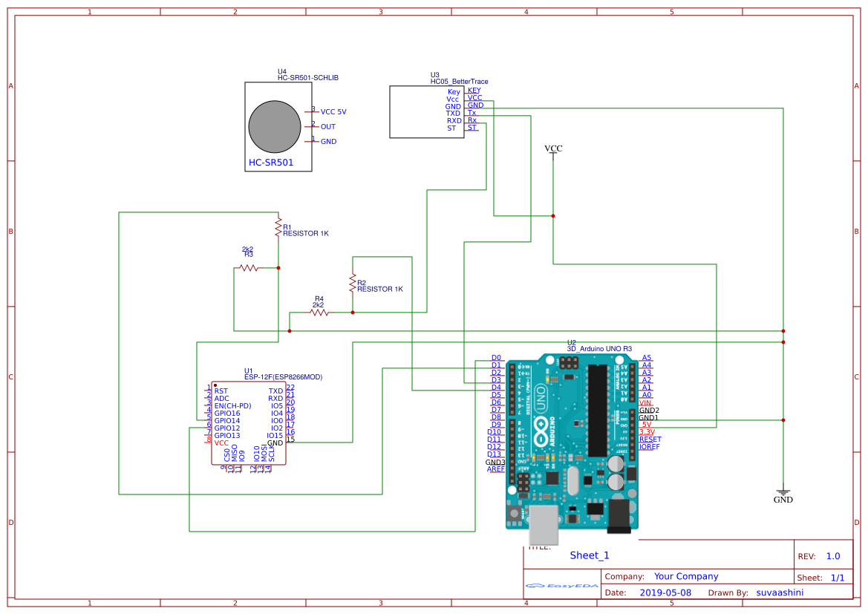The width and height of the screenshot is (868, 614).
Task: Select the HC05 Bluetooth module symbol
Action: coord(427,110)
